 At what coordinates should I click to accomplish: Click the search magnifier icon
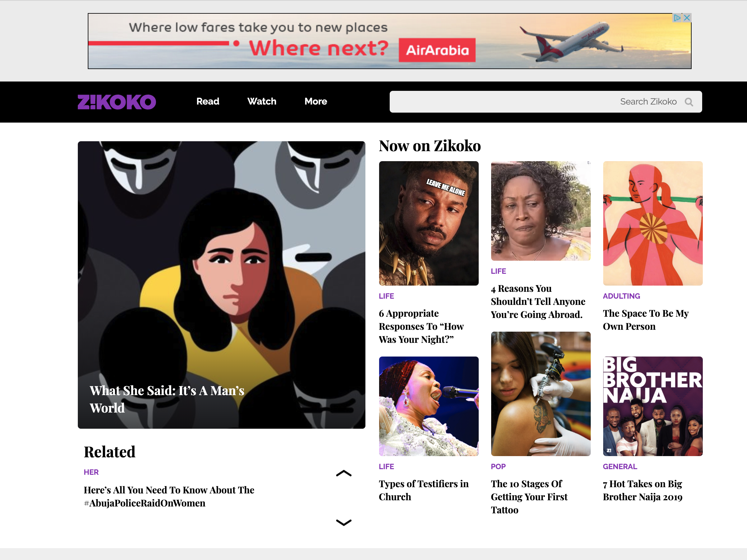point(688,102)
